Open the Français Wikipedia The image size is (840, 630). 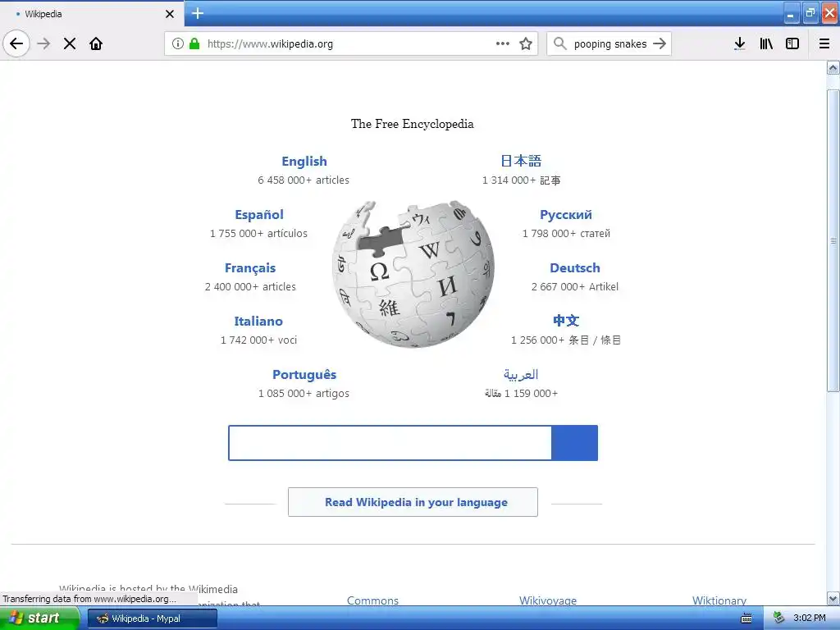pos(249,268)
